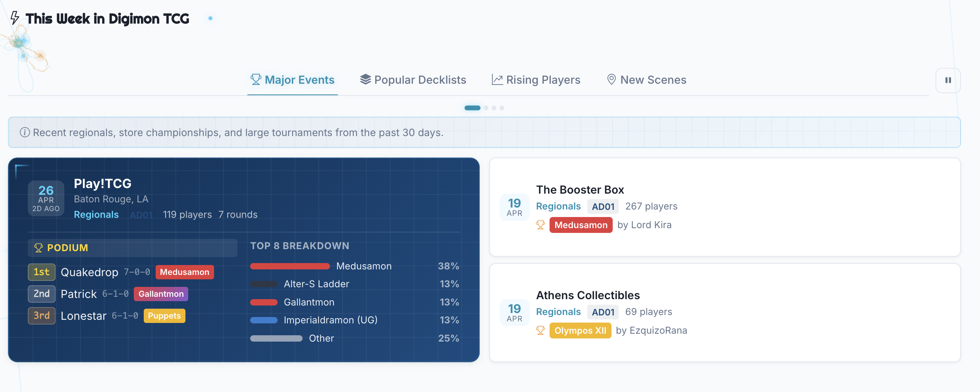Click "Baton Rouge, LA" location text
980x392 pixels.
[111, 199]
